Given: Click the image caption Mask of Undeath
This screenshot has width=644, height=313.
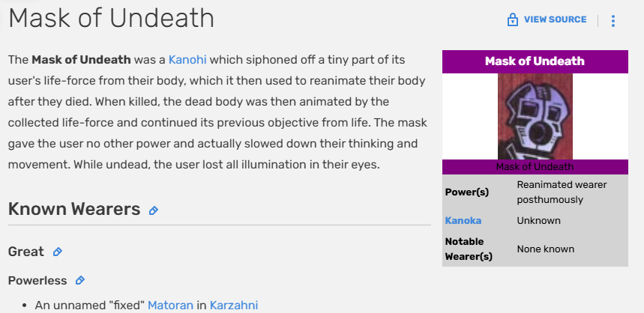Looking at the screenshot, I should (535, 166).
